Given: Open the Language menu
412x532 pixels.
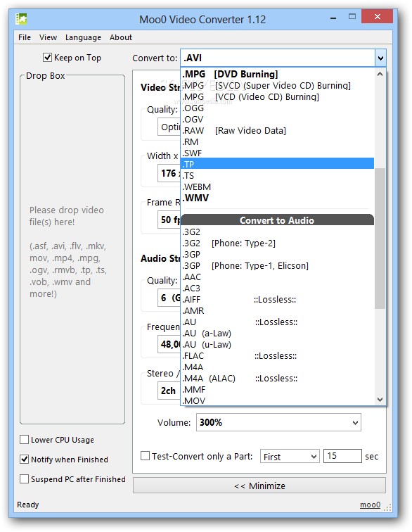Looking at the screenshot, I should tap(83, 37).
